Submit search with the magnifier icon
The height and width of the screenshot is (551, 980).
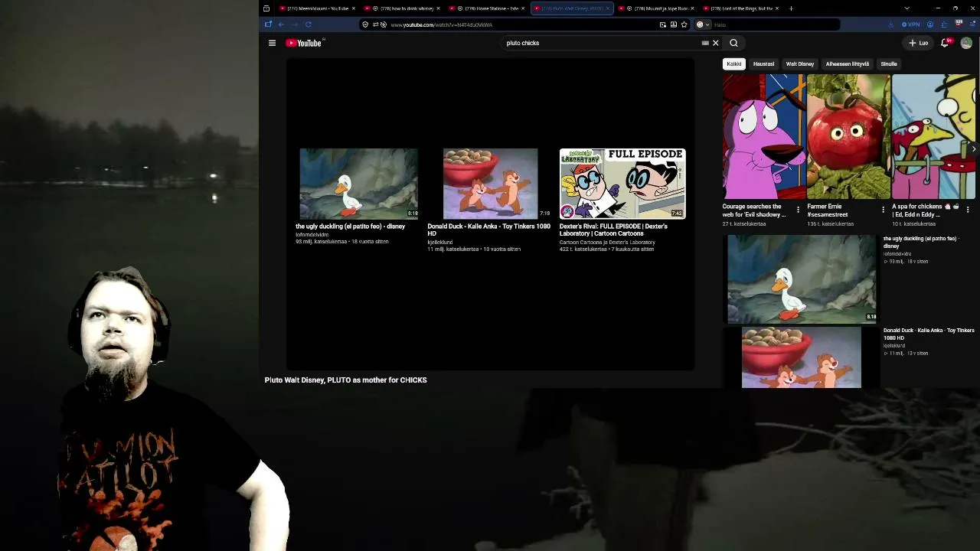click(733, 43)
